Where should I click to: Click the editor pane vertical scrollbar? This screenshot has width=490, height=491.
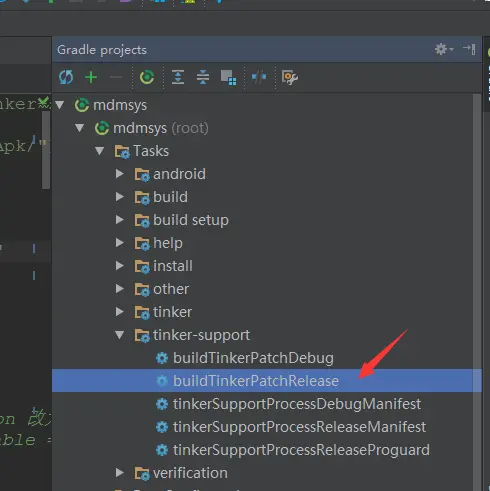(46, 150)
